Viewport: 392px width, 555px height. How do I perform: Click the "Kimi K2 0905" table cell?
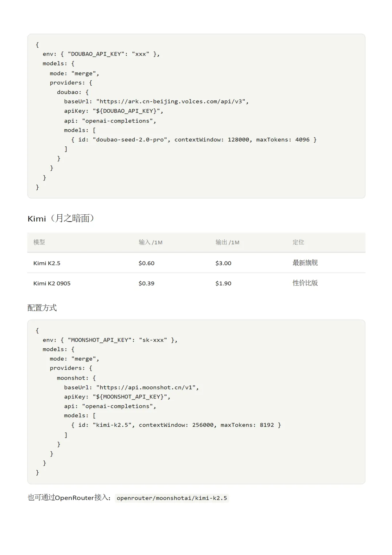coord(52,283)
